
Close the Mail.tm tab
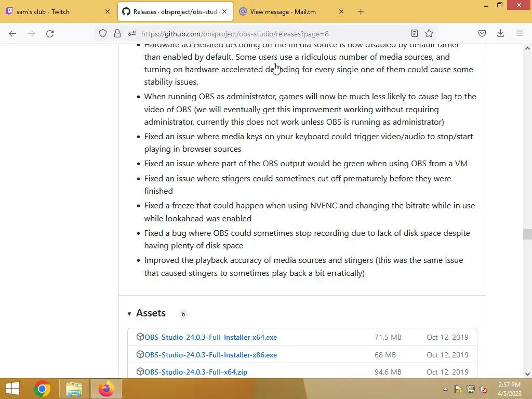point(341,11)
